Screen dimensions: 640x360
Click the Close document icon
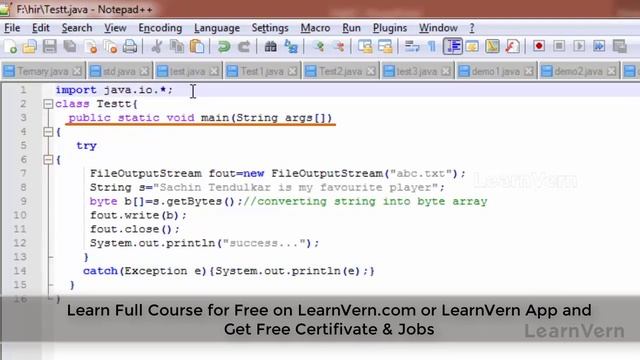click(x=91, y=47)
